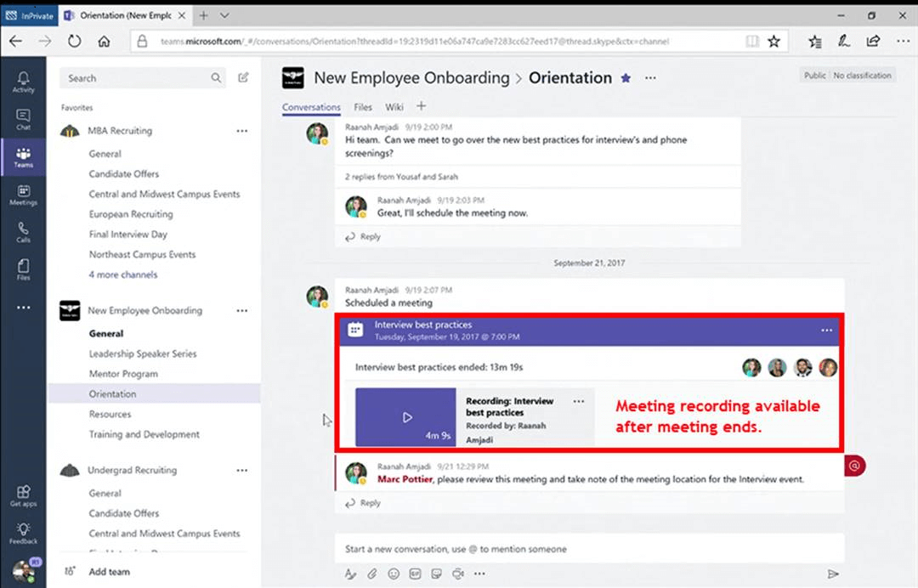
Task: Open the Files sidebar icon
Action: 24,269
